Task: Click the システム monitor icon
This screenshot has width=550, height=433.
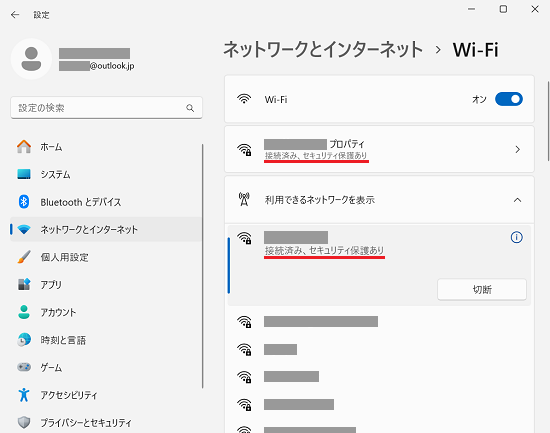Action: pos(24,174)
